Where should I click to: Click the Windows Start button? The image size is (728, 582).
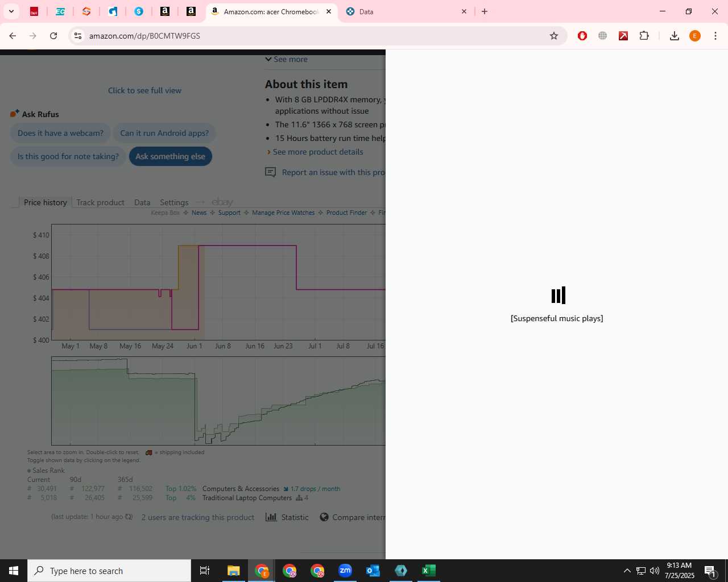[14, 571]
